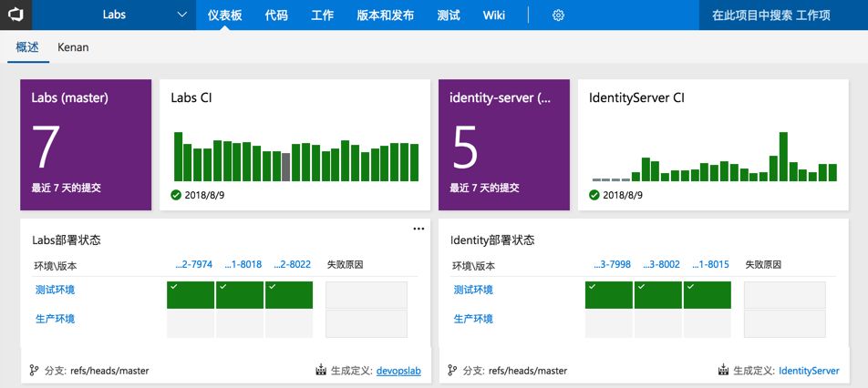Open release ...1-8015 in Identity table

(x=710, y=265)
